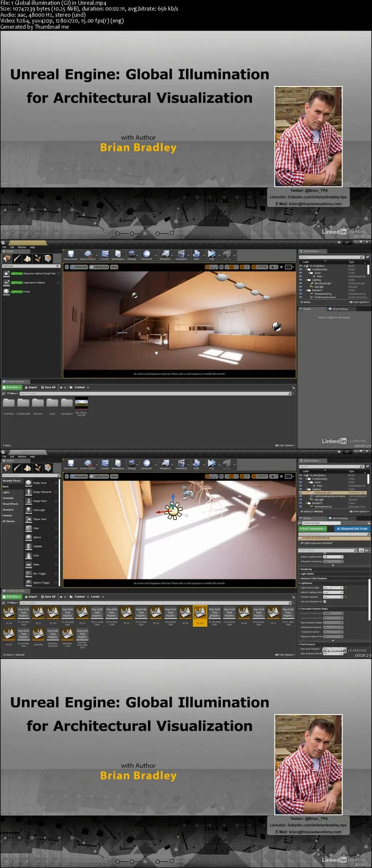Open the Add Component dropdown
The width and height of the screenshot is (372, 868).
coord(313,529)
